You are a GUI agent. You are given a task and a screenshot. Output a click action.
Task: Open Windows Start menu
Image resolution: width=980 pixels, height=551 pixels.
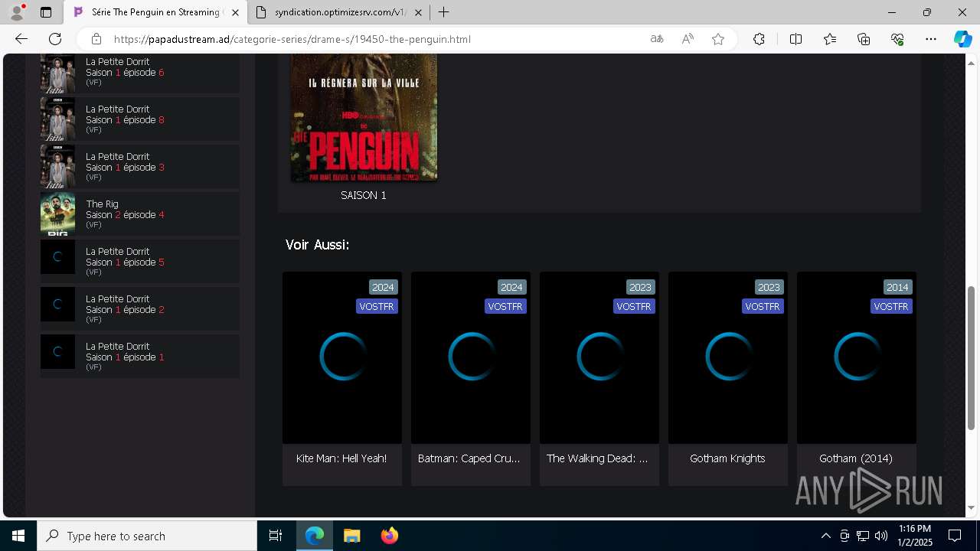pos(18,536)
